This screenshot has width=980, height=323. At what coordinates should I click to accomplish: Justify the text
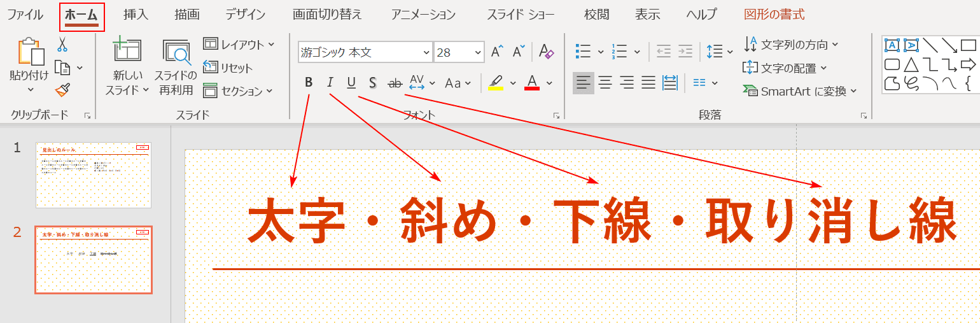coord(648,82)
